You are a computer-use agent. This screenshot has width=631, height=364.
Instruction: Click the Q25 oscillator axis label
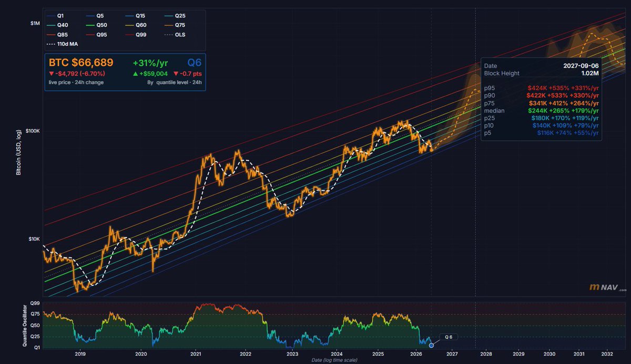(x=35, y=337)
